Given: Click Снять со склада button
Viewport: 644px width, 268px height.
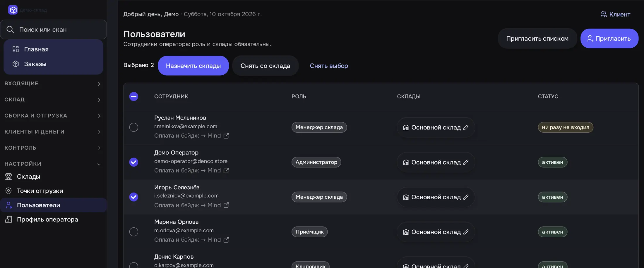Looking at the screenshot, I should pos(265,66).
